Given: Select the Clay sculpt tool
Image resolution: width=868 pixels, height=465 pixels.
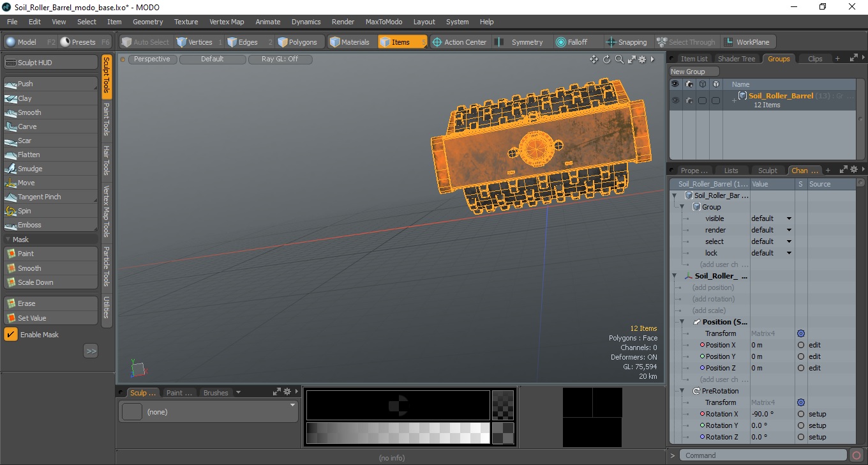Looking at the screenshot, I should (50, 98).
